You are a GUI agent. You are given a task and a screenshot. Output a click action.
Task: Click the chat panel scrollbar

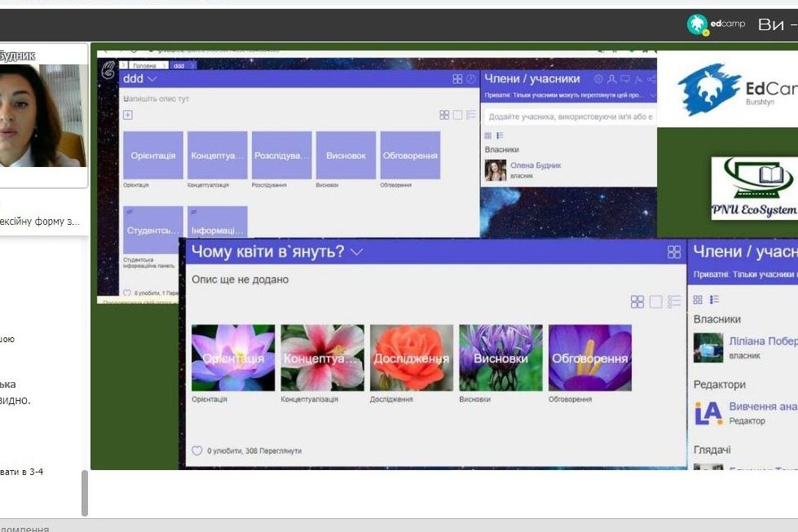click(84, 492)
